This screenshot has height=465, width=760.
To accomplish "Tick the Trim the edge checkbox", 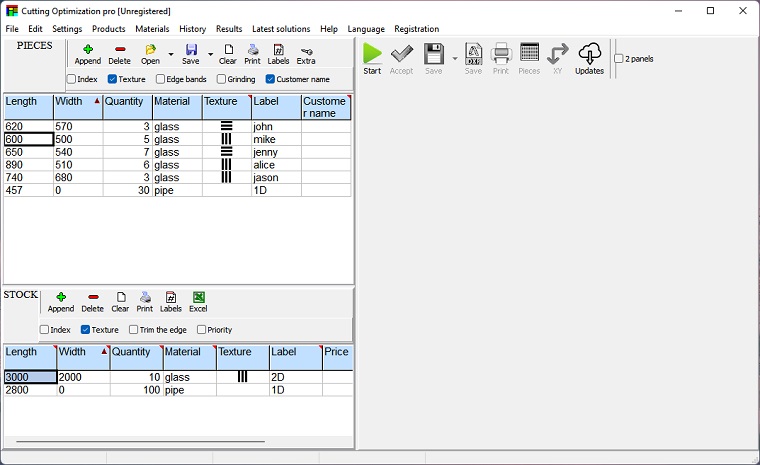I will (134, 329).
